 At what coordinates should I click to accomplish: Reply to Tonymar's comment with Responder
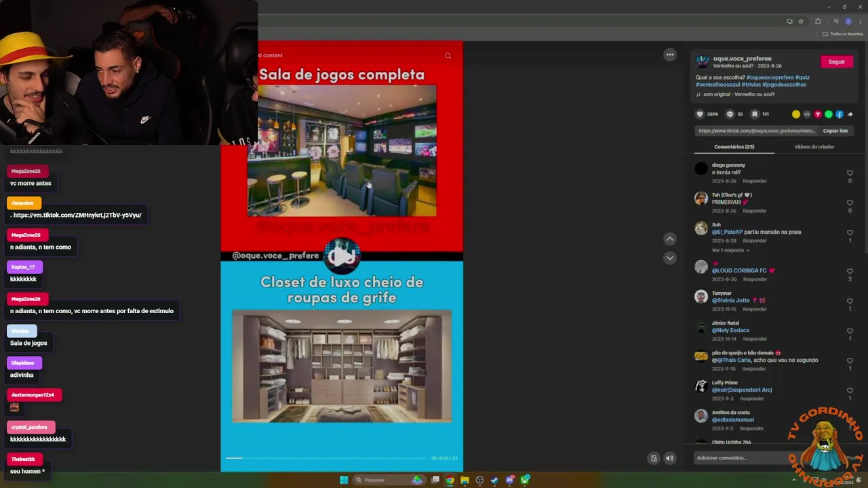(x=755, y=309)
